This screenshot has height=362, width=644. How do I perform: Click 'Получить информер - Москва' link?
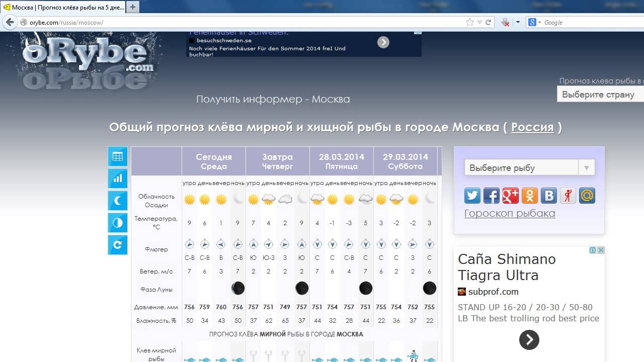click(x=273, y=99)
